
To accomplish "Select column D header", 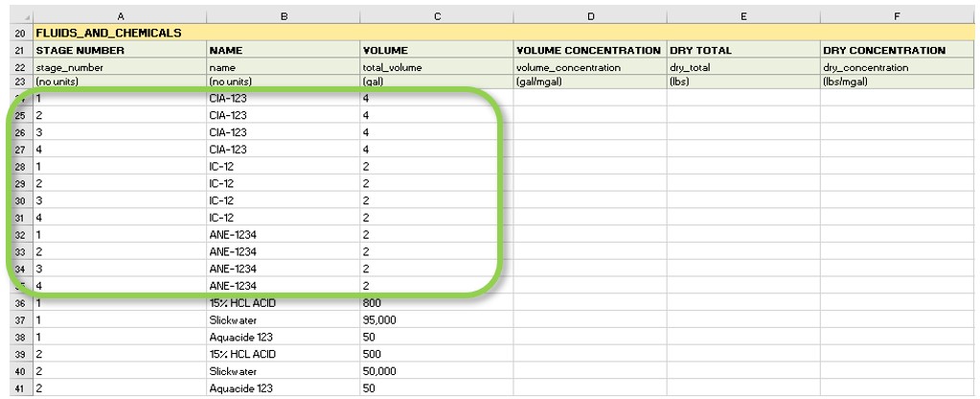I will click(590, 16).
